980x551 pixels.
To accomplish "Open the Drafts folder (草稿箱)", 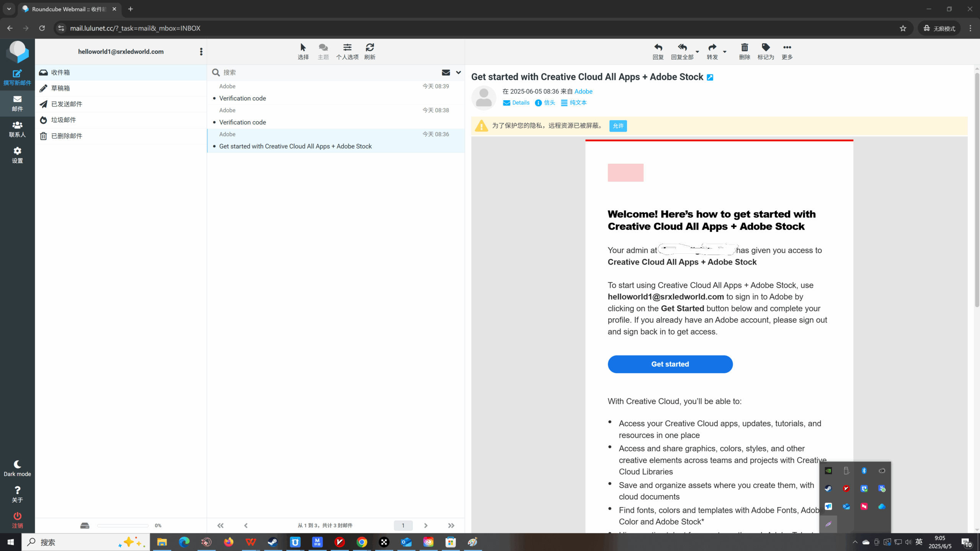I will (121, 88).
